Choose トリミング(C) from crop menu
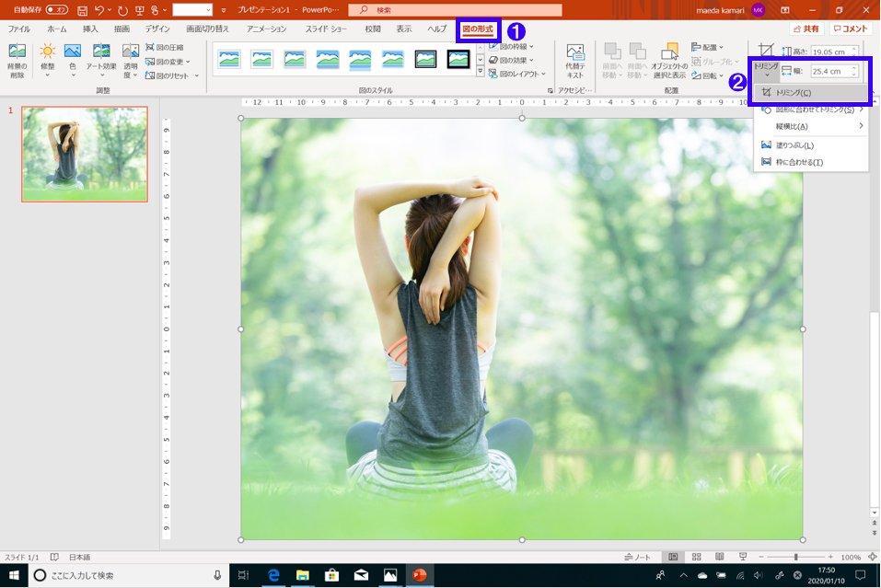 (810, 93)
